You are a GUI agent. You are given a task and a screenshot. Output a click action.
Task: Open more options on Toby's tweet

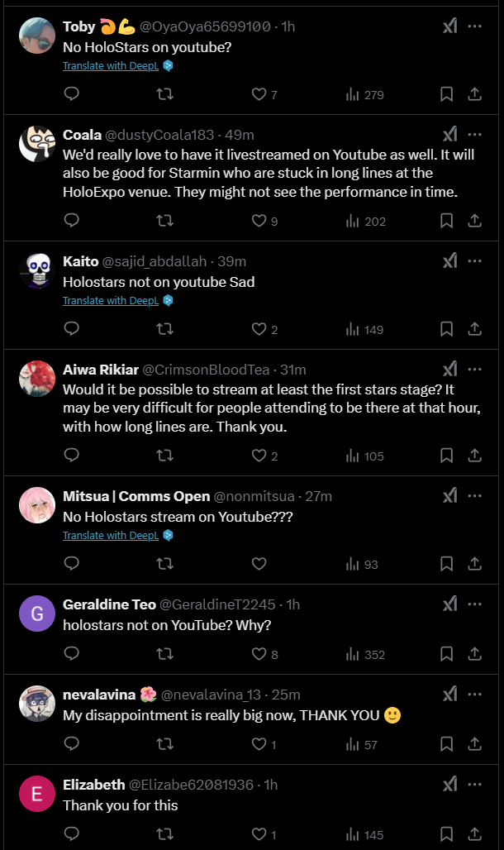[x=475, y=26]
